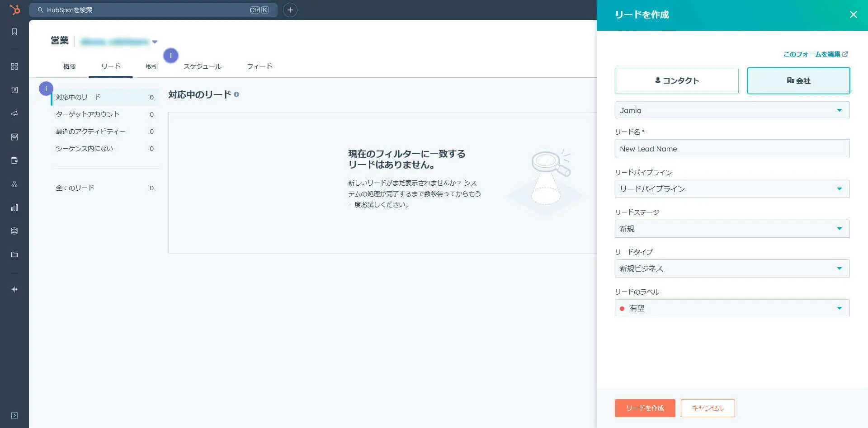Open the Jamia company dropdown
Image resolution: width=868 pixels, height=428 pixels.
[732, 110]
